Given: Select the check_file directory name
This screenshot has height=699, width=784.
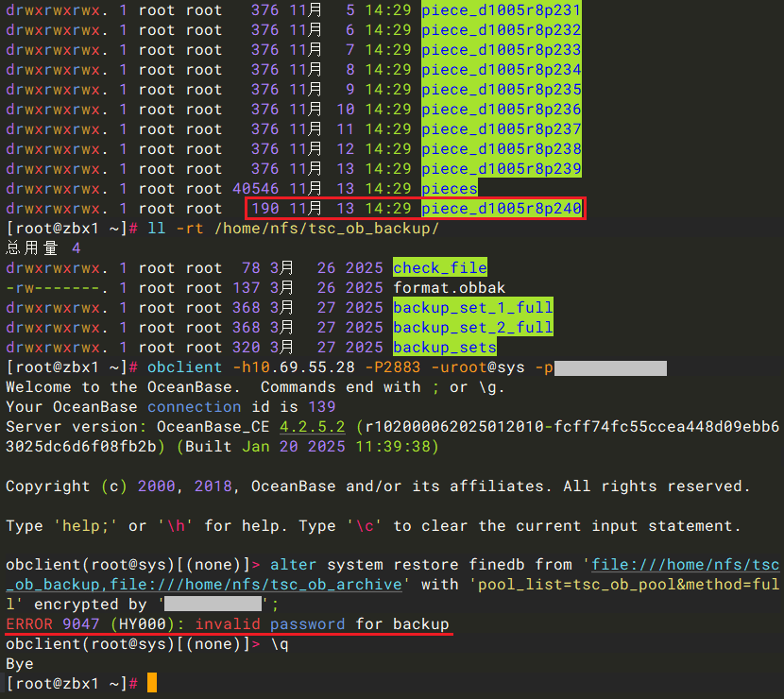Looking at the screenshot, I should (439, 268).
